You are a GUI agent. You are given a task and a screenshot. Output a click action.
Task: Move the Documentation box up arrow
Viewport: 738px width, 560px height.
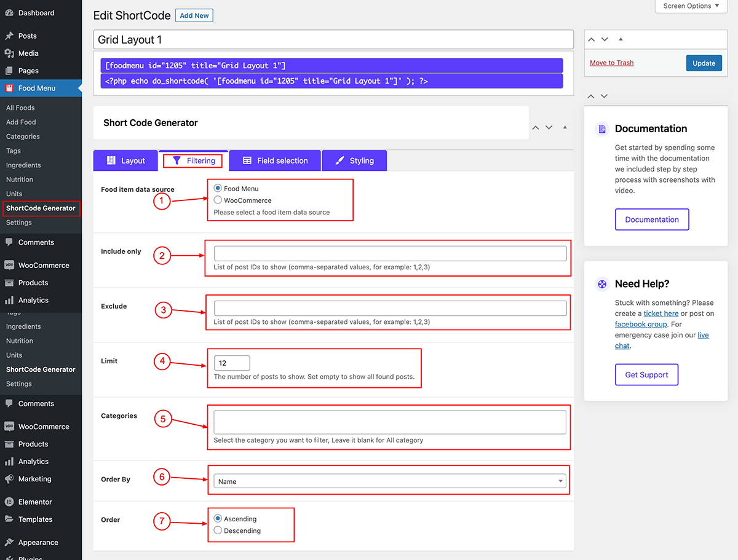(591, 97)
